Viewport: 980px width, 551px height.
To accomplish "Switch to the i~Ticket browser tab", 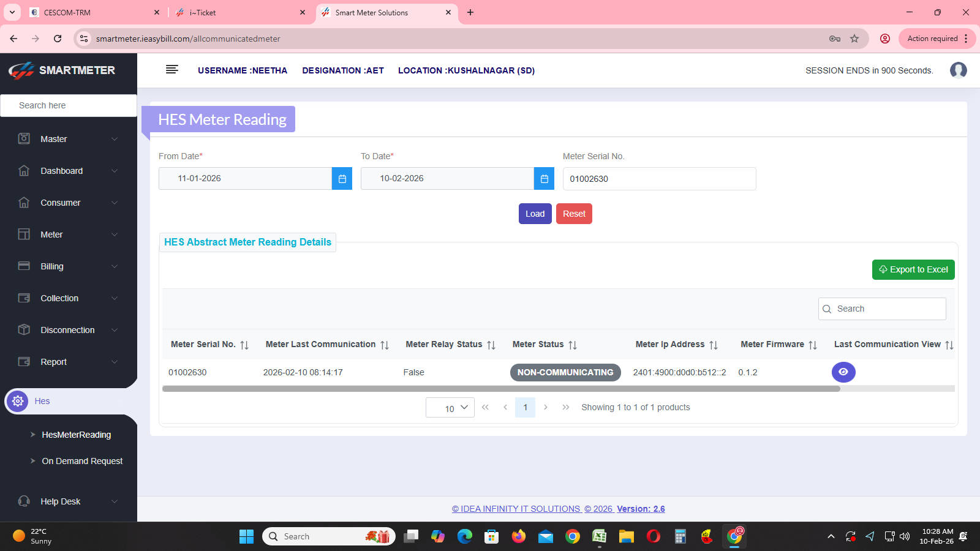I will pyautogui.click(x=239, y=12).
